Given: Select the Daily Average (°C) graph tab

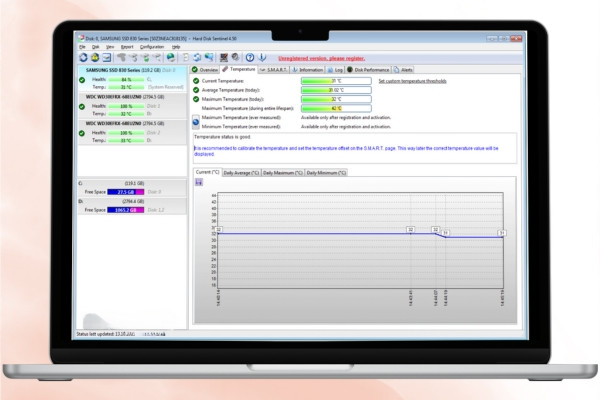Looking at the screenshot, I should pos(241,173).
